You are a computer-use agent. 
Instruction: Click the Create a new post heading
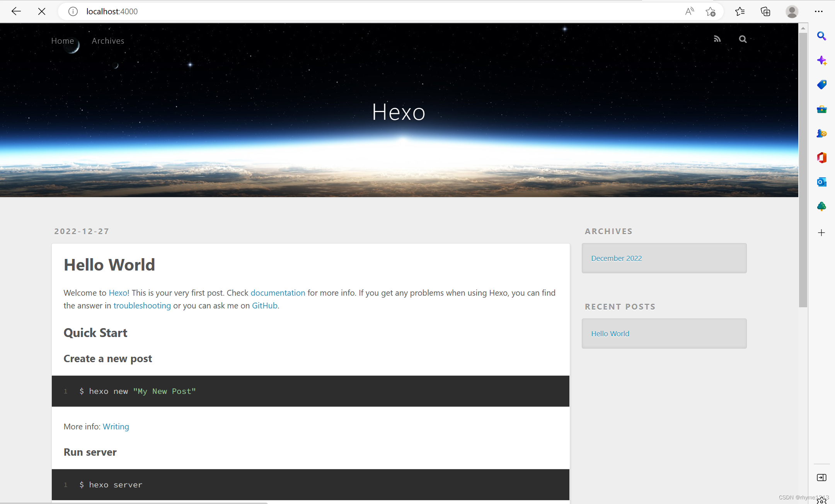point(108,359)
